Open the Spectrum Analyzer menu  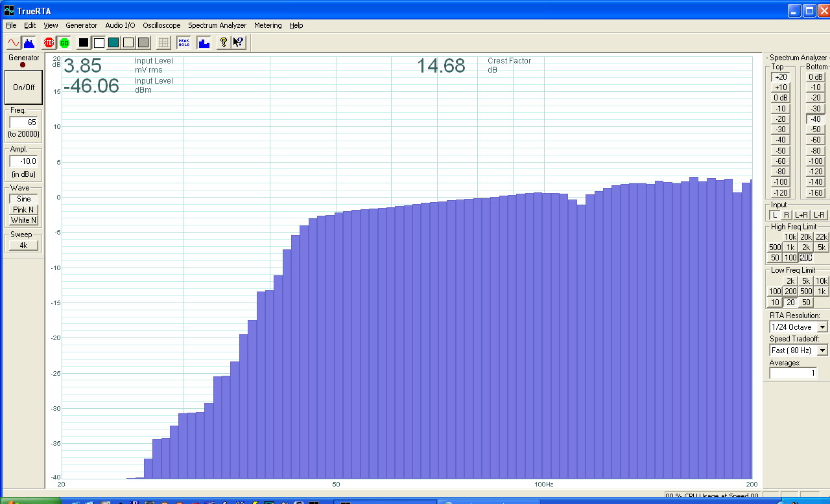pyautogui.click(x=217, y=25)
